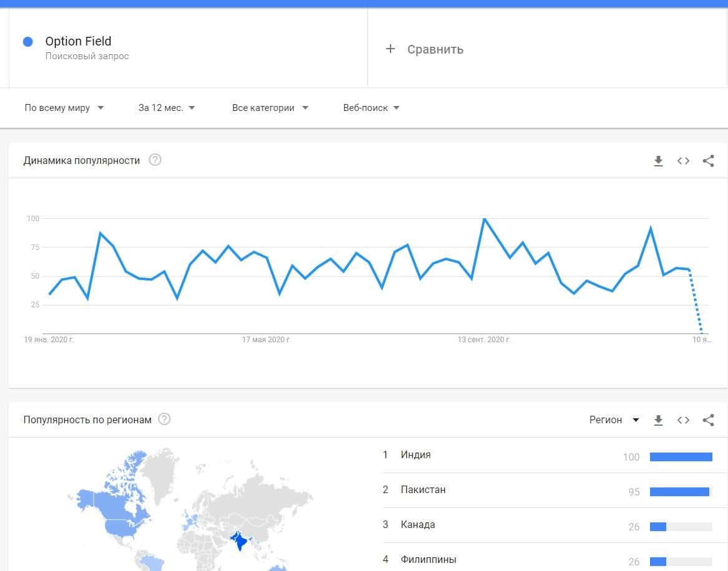Screen dimensions: 728x571
Task: Click the blue Option Field color dot
Action: 27,42
